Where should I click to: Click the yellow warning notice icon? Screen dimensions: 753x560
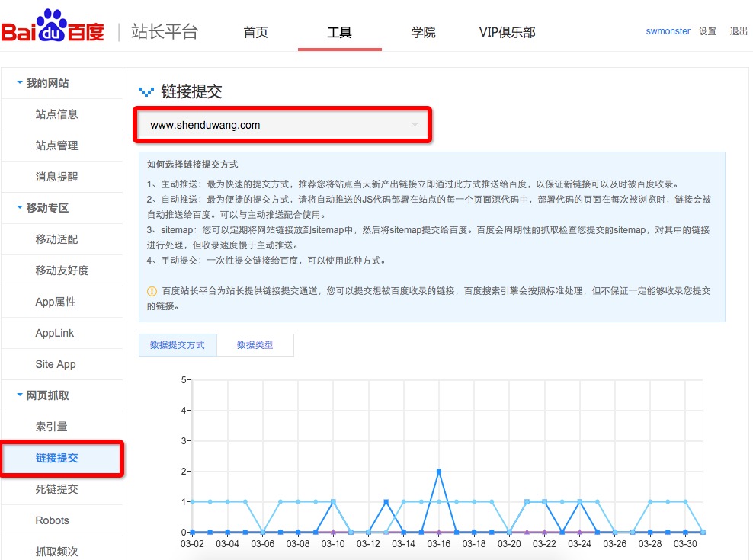(x=152, y=291)
